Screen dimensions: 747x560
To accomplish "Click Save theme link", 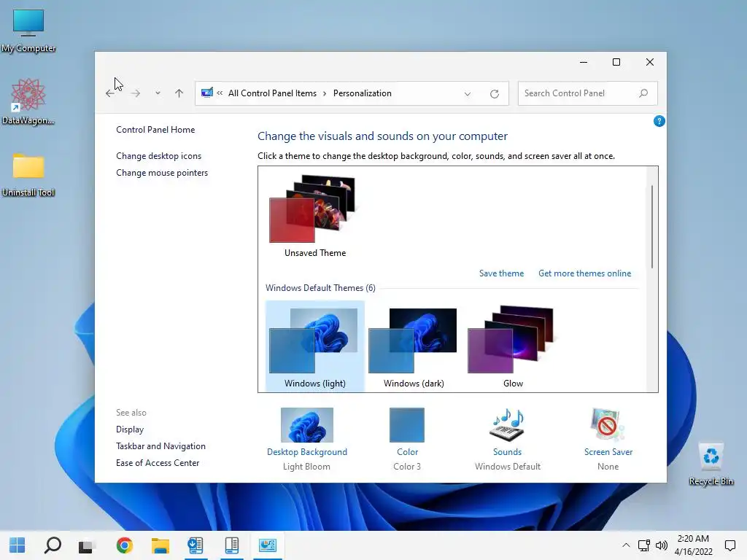I will (501, 273).
